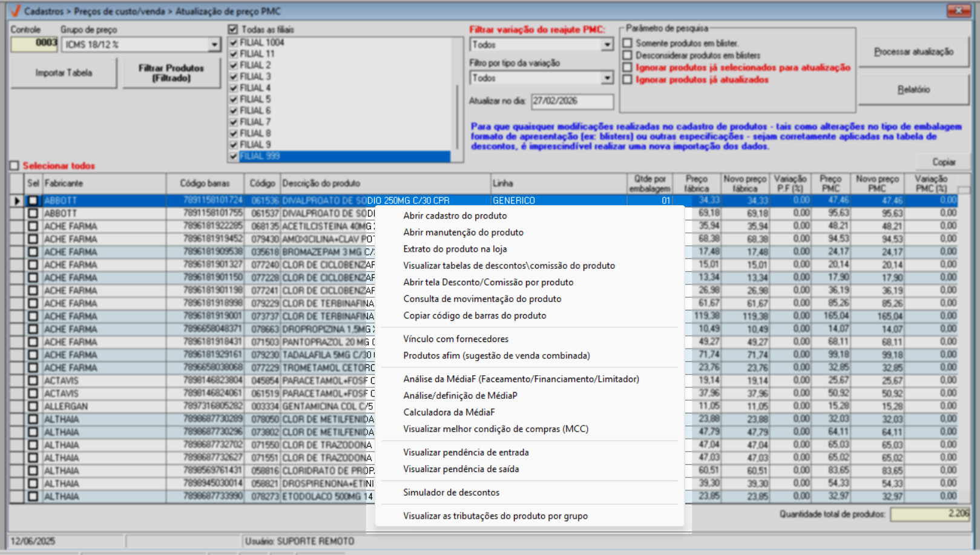Click the Processar atualização button
The image size is (980, 555).
click(x=913, y=52)
